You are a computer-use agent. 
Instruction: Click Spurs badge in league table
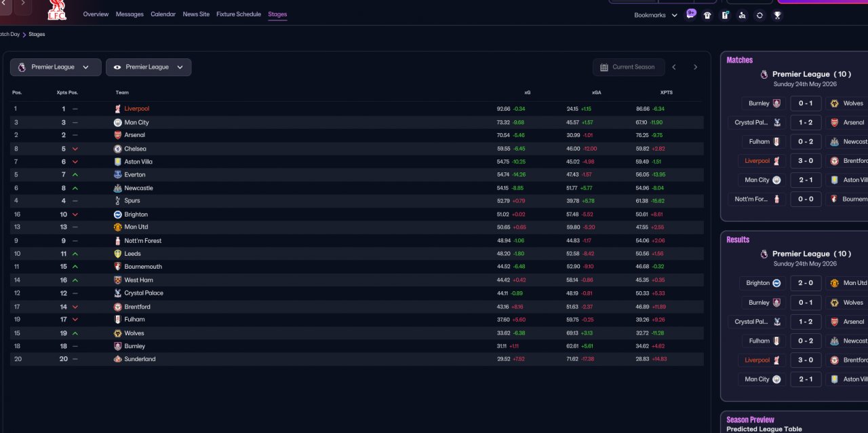(x=117, y=201)
